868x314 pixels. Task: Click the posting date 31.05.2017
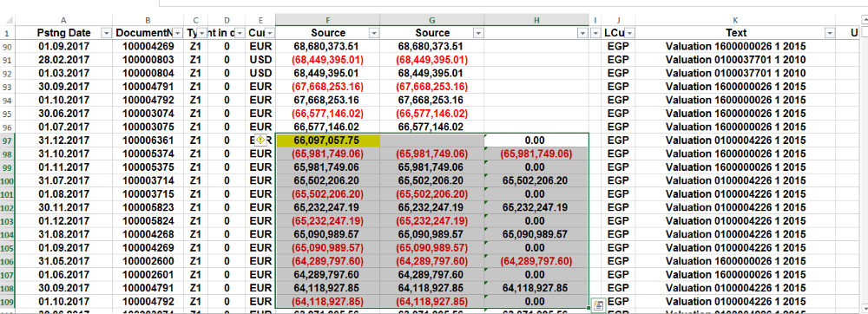pos(64,261)
